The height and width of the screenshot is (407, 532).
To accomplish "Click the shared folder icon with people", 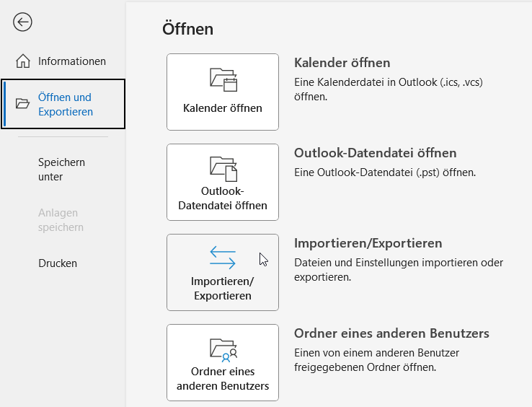I will point(223,349).
